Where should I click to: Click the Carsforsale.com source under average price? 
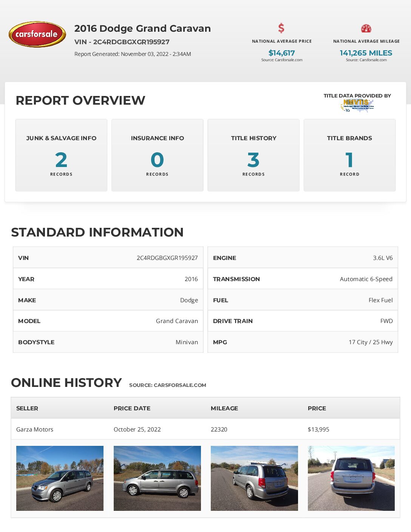[x=282, y=60]
